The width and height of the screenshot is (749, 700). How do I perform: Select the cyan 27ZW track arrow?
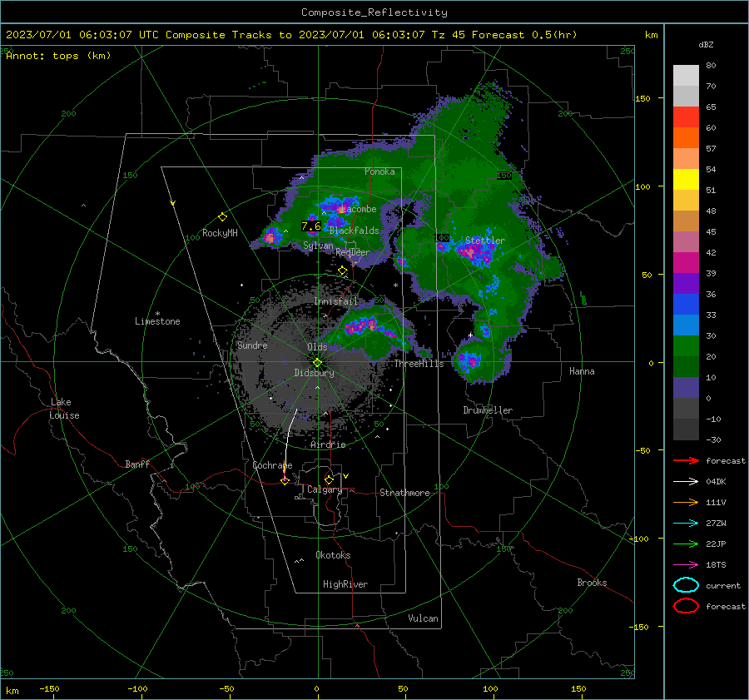click(x=686, y=524)
